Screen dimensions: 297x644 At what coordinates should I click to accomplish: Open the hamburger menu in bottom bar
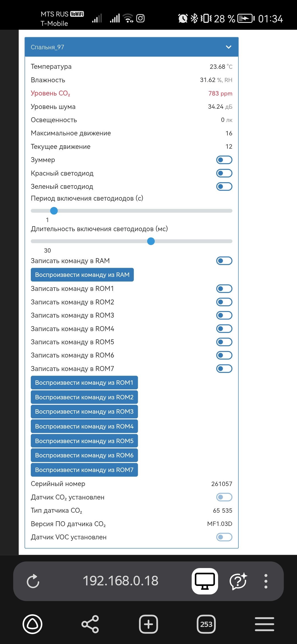264,624
